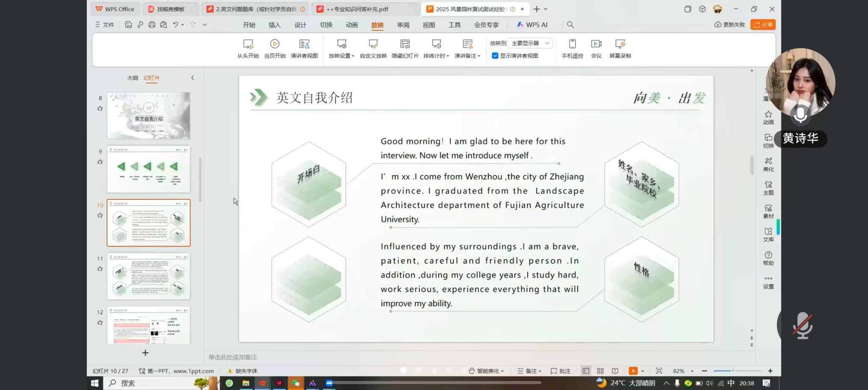Select the 隐藏幻灯片 (hide slide) tool
Image resolution: width=868 pixels, height=390 pixels.
[405, 48]
